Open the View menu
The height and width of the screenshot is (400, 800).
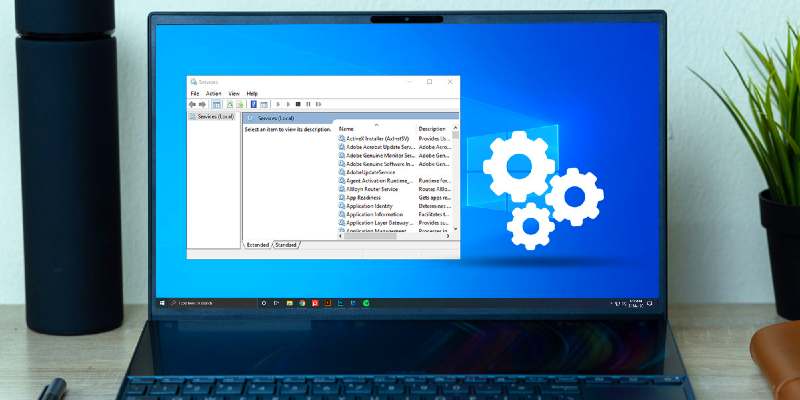[234, 93]
